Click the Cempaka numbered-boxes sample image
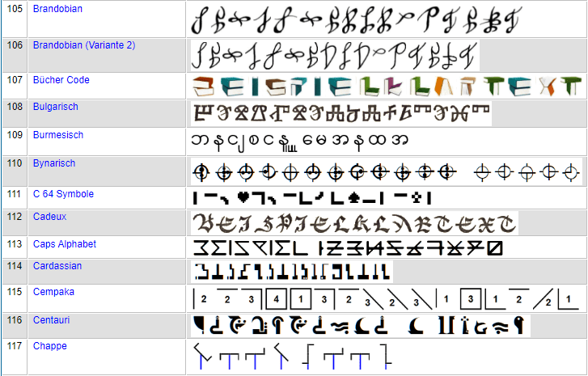 coord(386,298)
